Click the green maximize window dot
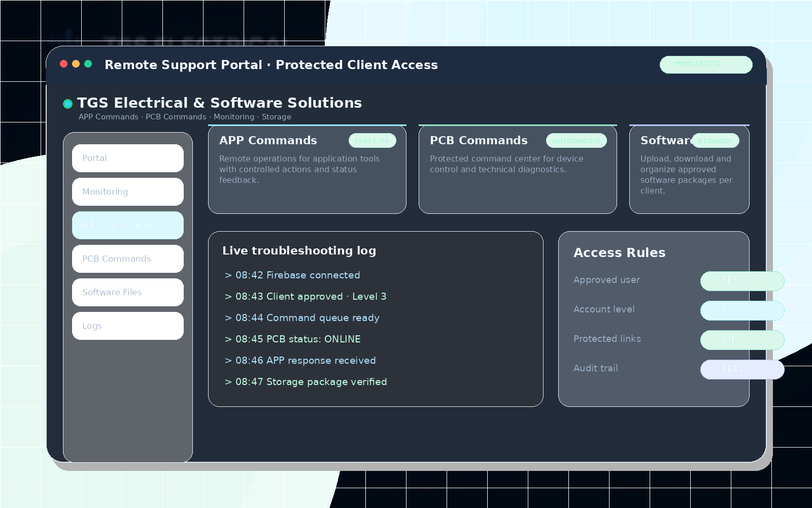Screen dimensions: 812x508 tap(88, 63)
